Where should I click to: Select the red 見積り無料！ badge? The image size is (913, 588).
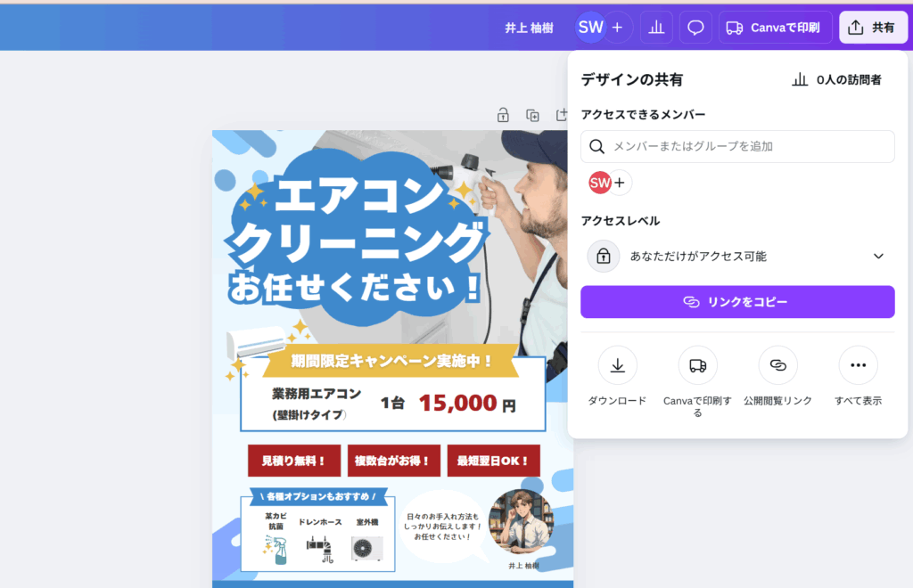point(294,461)
